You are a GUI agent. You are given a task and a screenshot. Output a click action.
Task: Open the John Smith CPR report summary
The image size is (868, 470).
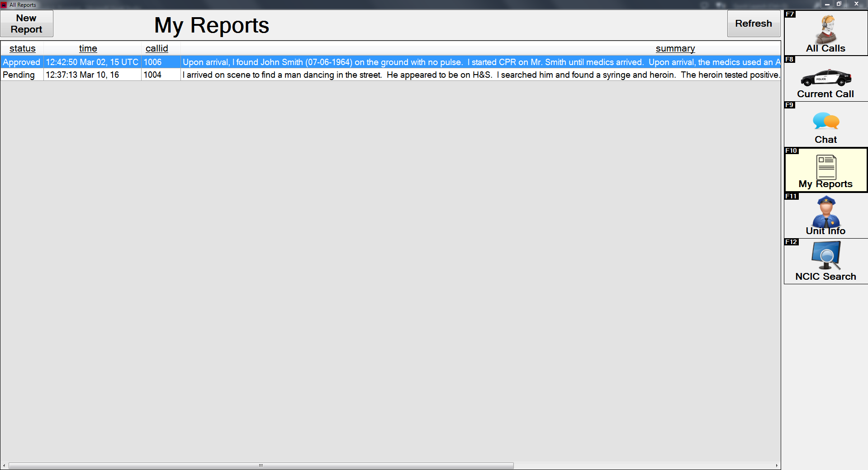pos(481,62)
